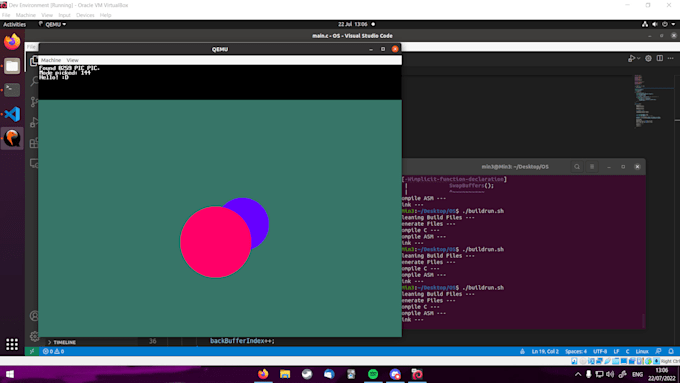
Task: Change encoding via UTF-8 indicator
Action: click(x=600, y=351)
